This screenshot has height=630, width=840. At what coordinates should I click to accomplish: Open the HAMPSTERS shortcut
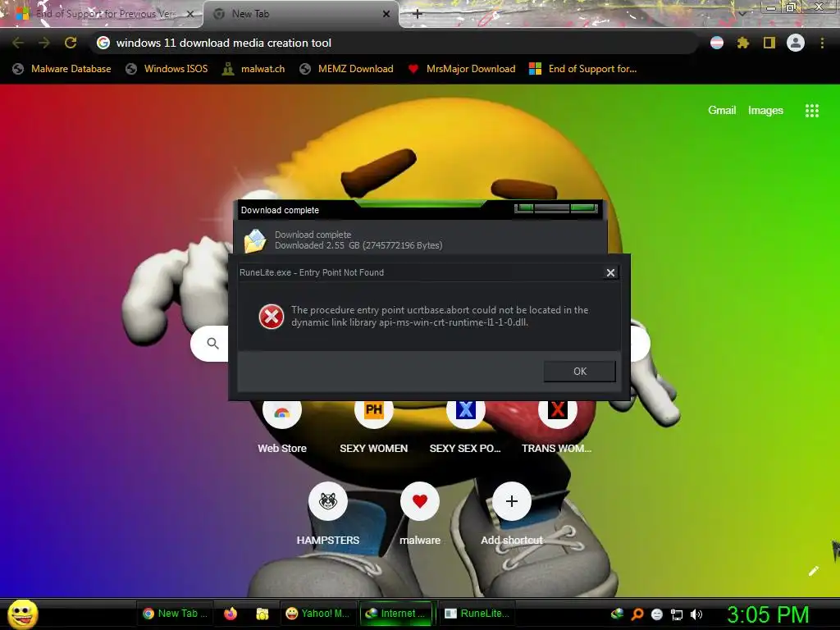click(328, 514)
